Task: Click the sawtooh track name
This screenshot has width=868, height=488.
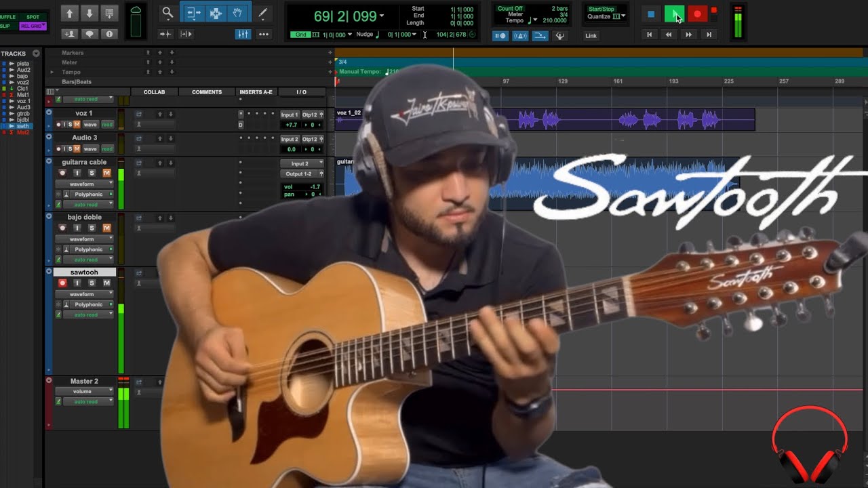Action: coord(84,272)
